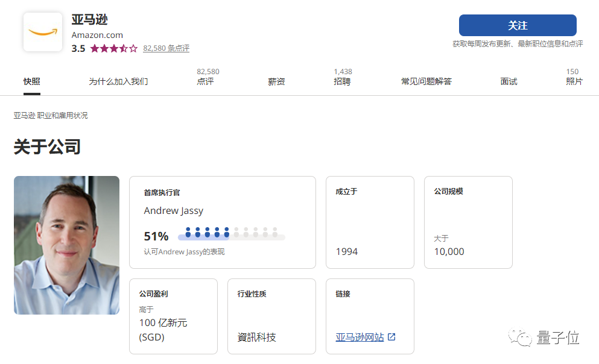Image resolution: width=599 pixels, height=364 pixels.
Task: Open the external link icon beside 亚马逊网站
Action: [x=393, y=337]
